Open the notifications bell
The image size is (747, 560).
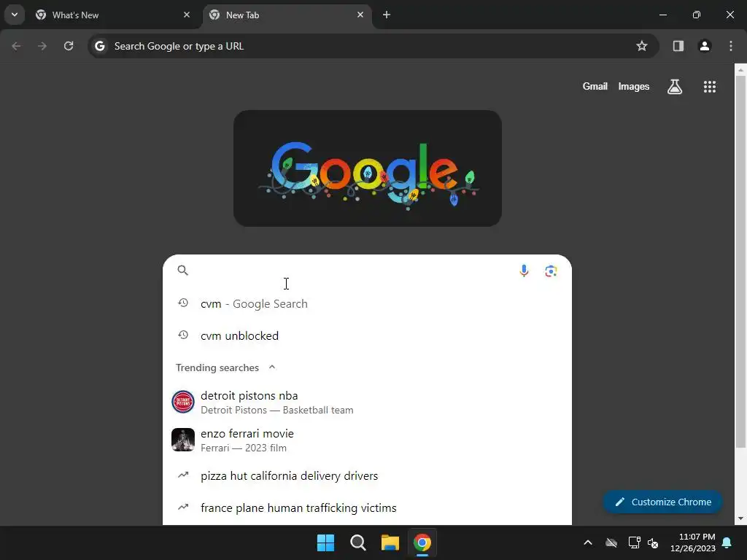coord(727,542)
